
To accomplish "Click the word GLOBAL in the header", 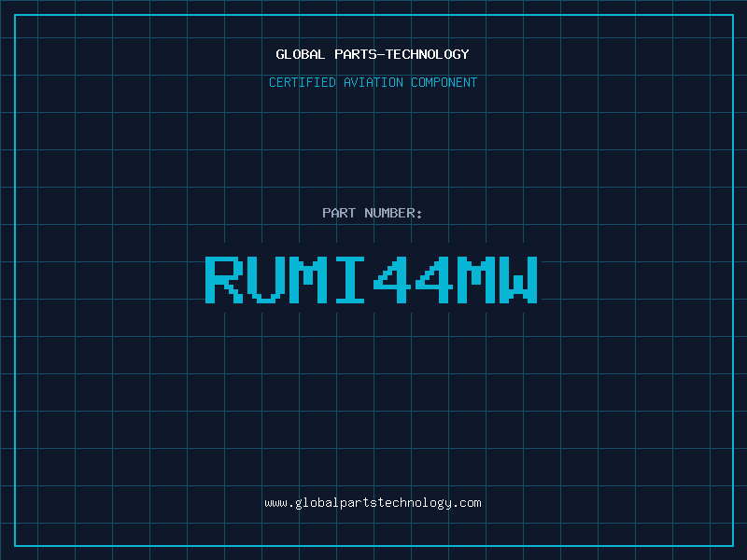I will click(300, 54).
